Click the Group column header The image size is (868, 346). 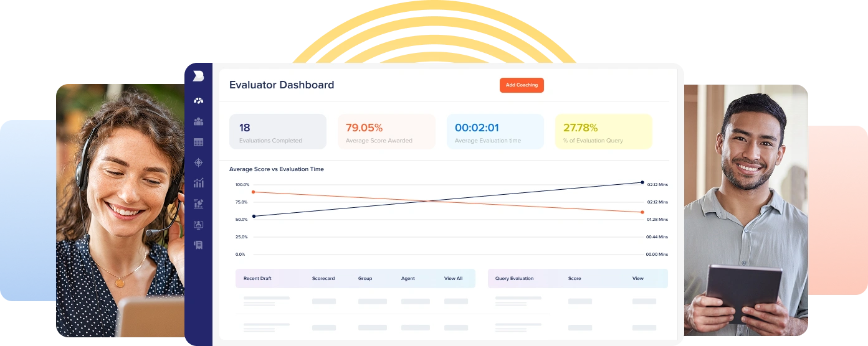pyautogui.click(x=365, y=279)
